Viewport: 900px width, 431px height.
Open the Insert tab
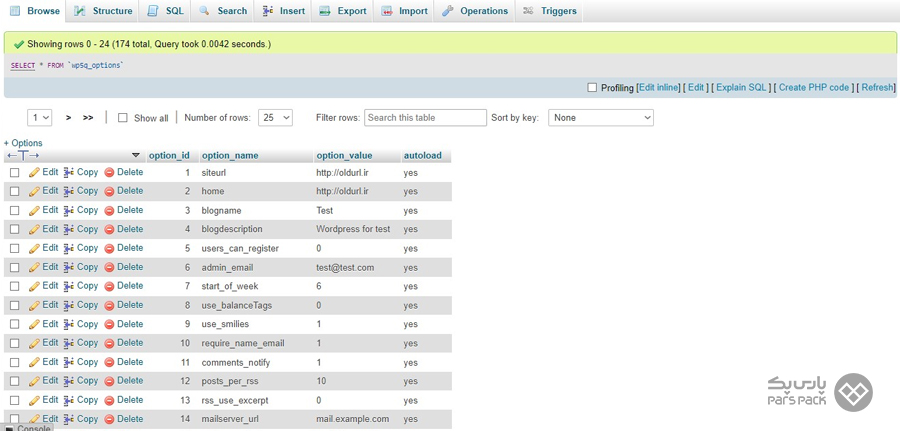point(284,11)
